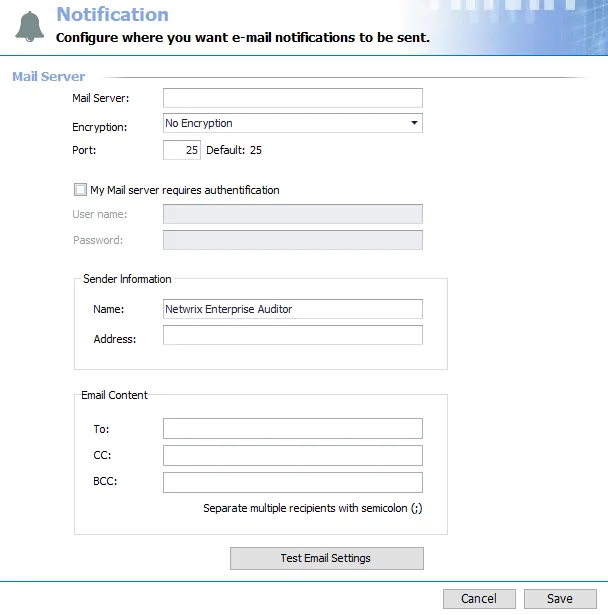Click the Test Email Settings button
Image resolution: width=608 pixels, height=615 pixels.
327,559
